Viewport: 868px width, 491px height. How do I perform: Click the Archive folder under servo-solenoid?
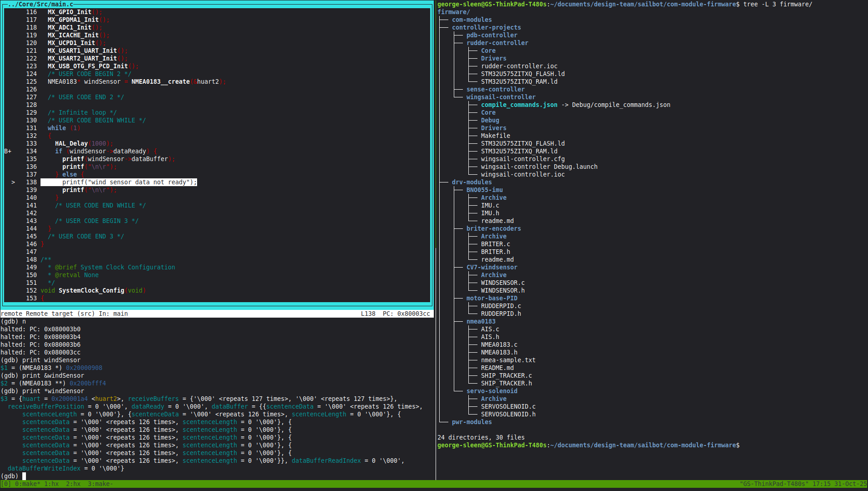click(x=494, y=399)
